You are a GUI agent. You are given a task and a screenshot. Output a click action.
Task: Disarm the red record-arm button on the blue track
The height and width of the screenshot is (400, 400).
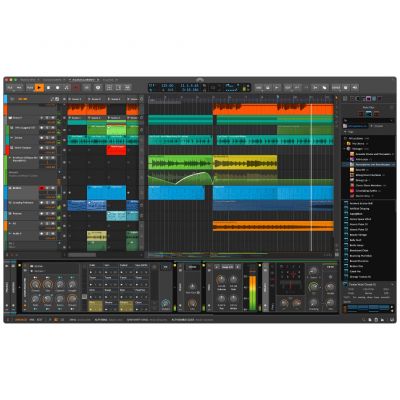click(x=42, y=188)
